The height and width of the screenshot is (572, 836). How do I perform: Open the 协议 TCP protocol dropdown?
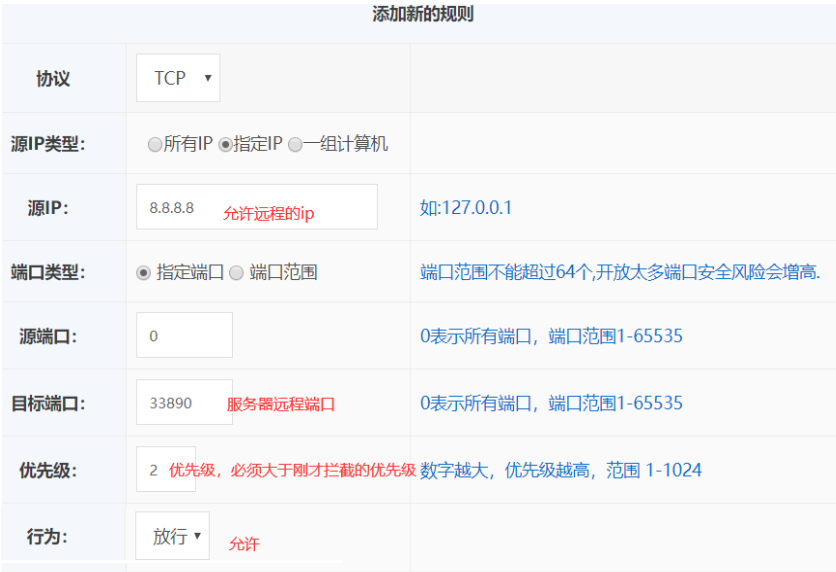coord(178,78)
